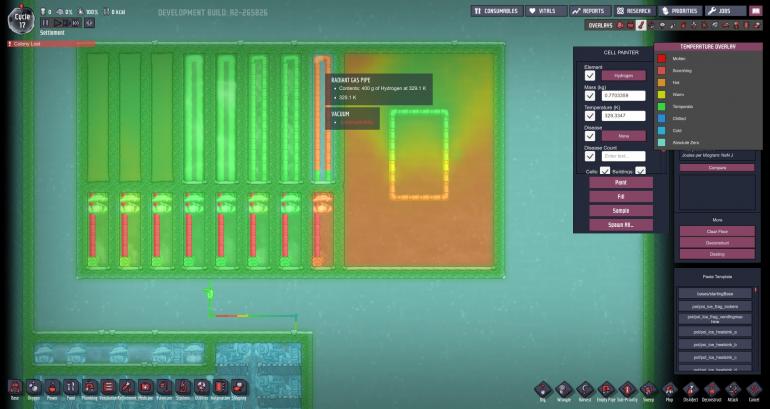Screen dimensions: 770x409
Task: Select the Mop tool
Action: click(x=670, y=388)
